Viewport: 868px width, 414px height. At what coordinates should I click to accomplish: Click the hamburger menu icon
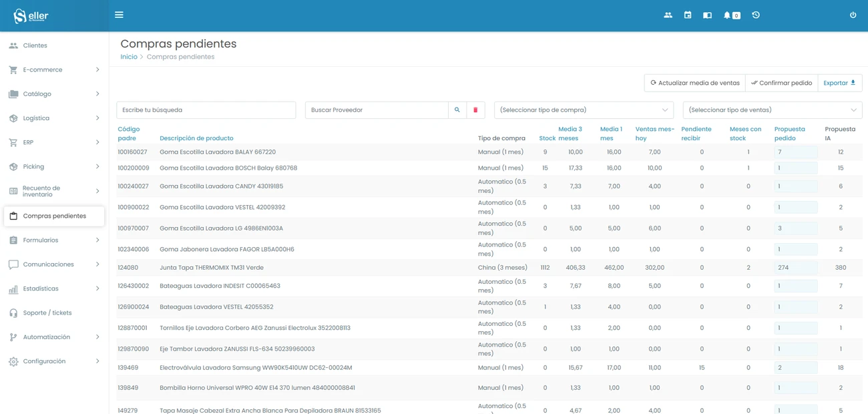[119, 15]
